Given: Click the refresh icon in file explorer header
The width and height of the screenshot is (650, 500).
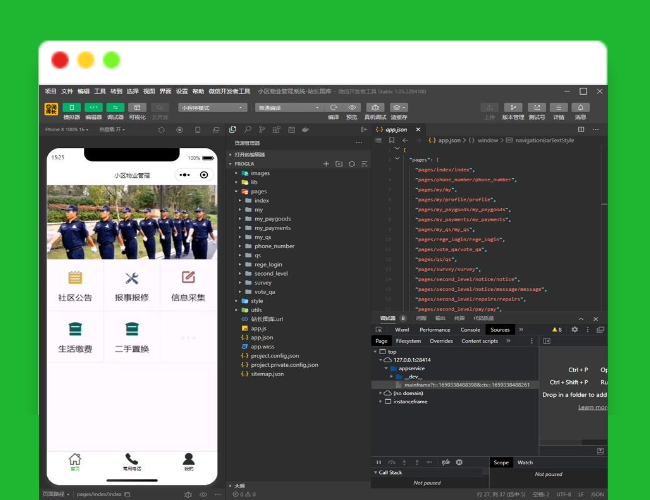Looking at the screenshot, I should point(351,163).
